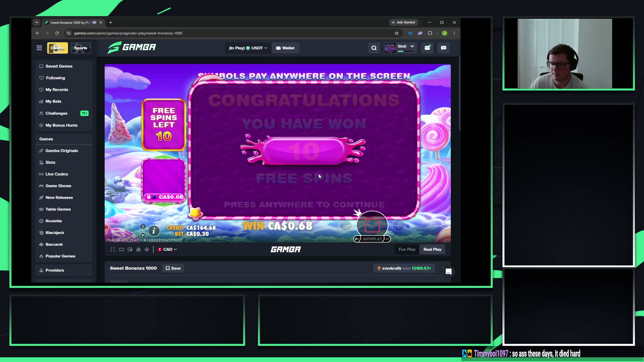The image size is (644, 362).
Task: Click the blue sound-wave extension icon
Action: click(410, 33)
